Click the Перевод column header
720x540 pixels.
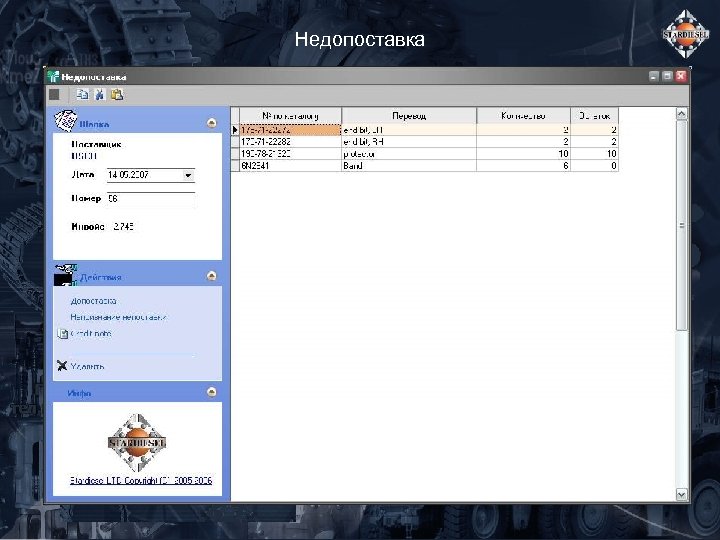(x=409, y=116)
